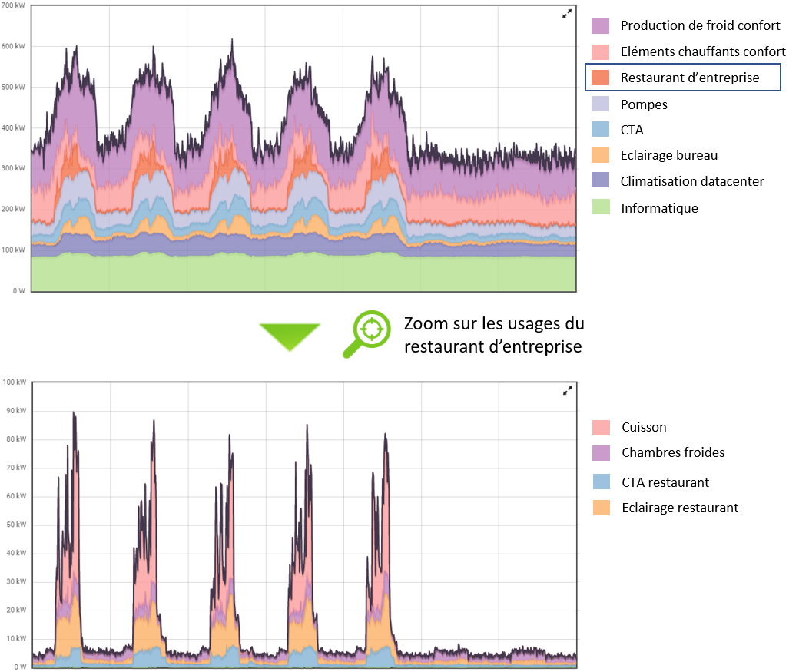Toggle the lavender-grey series in top legend
799x672 pixels.
tap(600, 104)
